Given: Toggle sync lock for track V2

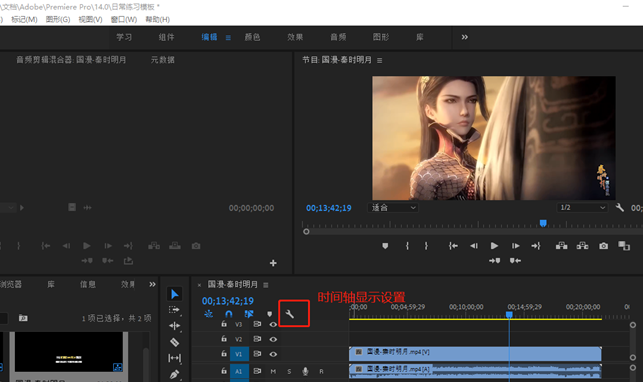Looking at the screenshot, I should [257, 339].
